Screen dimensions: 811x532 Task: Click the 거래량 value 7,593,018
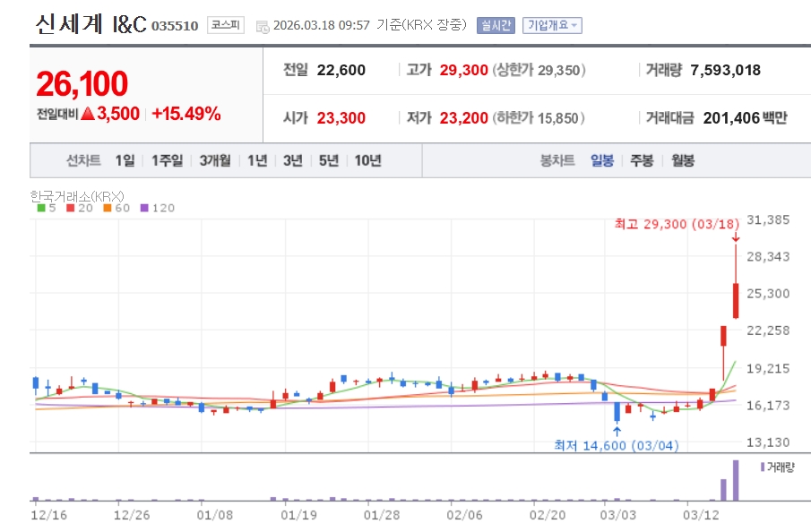tap(726, 71)
